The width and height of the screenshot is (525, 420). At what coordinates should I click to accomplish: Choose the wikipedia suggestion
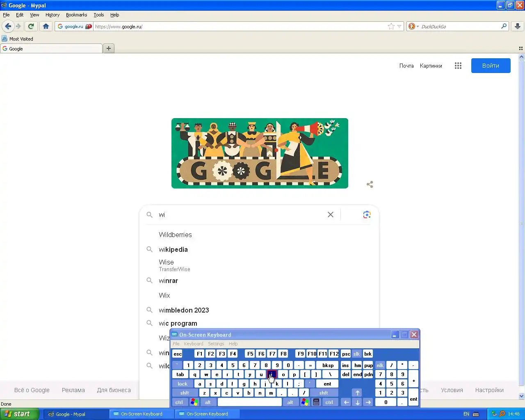click(259, 249)
